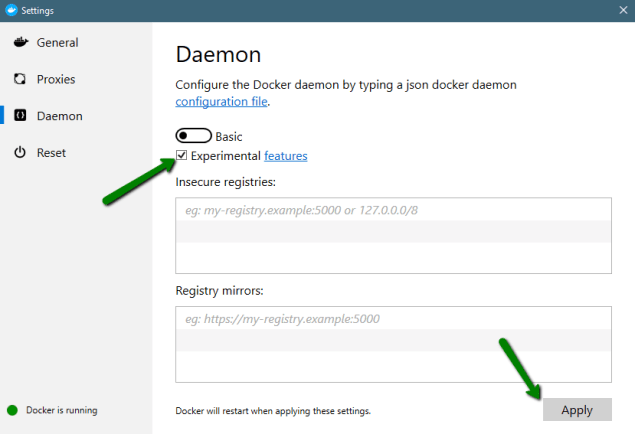Click the first Insecure registries input row
The height and width of the screenshot is (434, 635).
click(393, 210)
